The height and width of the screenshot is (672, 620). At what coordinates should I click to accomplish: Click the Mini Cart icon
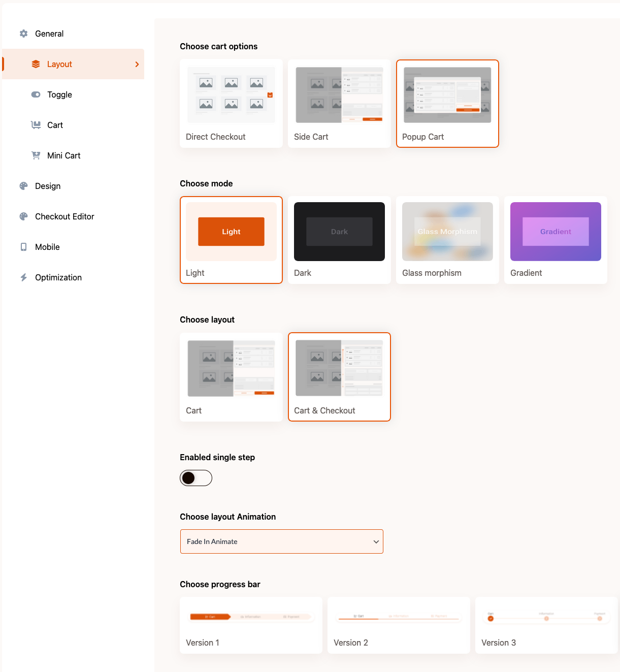36,155
